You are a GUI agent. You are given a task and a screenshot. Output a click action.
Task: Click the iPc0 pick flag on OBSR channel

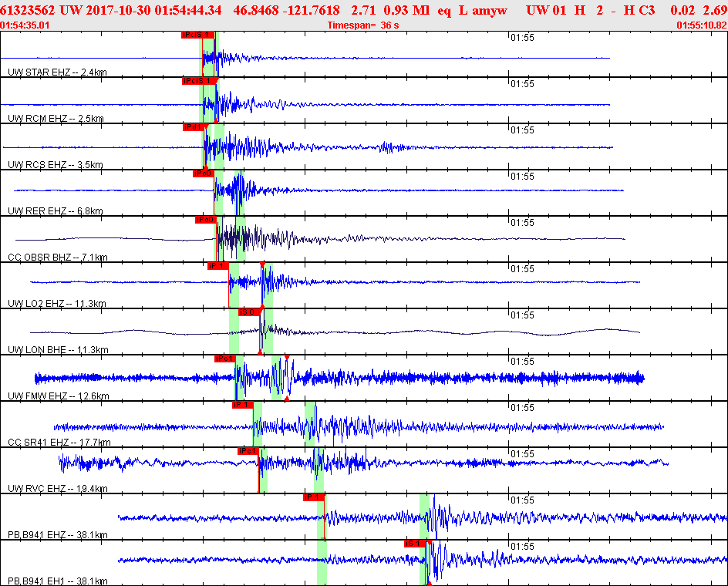206,220
